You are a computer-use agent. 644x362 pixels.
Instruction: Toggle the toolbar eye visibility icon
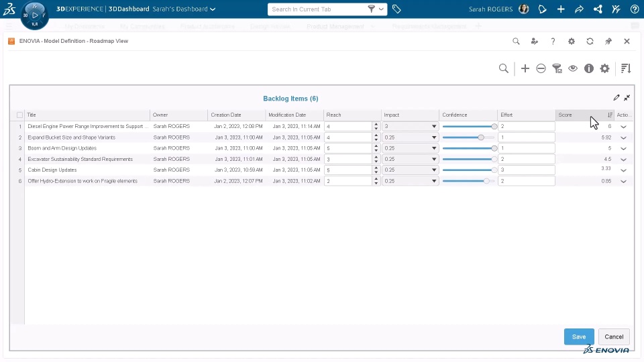coord(573,68)
